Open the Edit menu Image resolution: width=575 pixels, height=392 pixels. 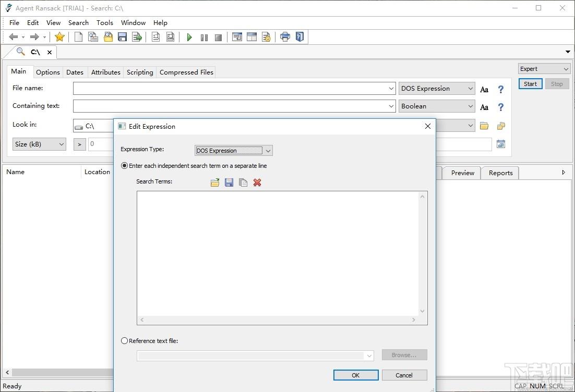pyautogui.click(x=33, y=23)
